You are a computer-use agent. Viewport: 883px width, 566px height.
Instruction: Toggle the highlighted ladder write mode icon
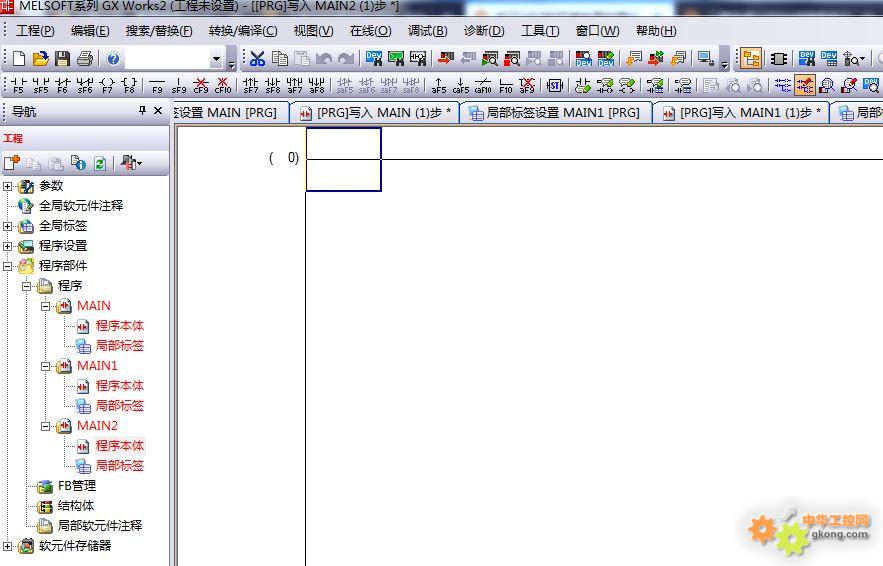pos(804,85)
